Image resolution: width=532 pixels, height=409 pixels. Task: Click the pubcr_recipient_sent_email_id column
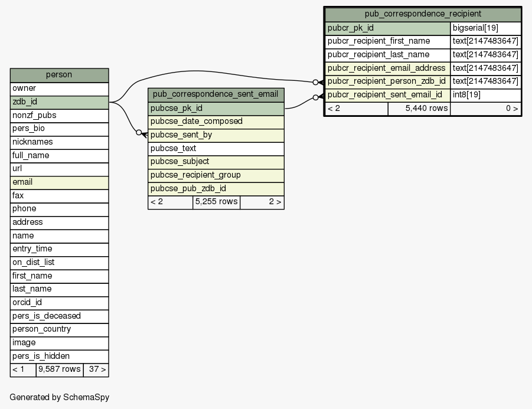coord(387,95)
